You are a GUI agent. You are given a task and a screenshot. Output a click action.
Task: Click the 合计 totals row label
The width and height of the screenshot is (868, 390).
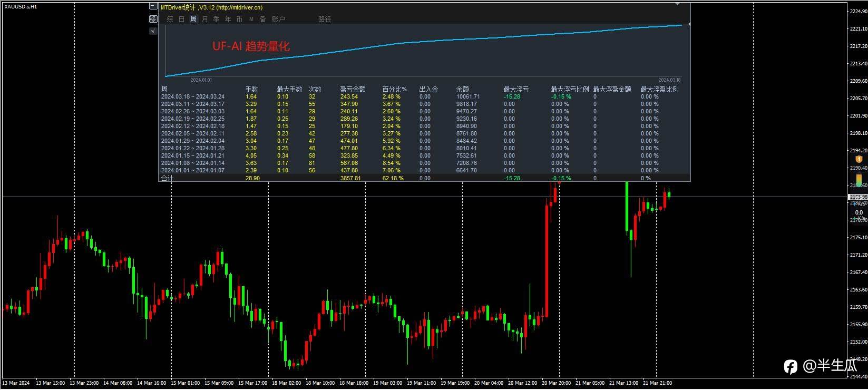pos(167,178)
